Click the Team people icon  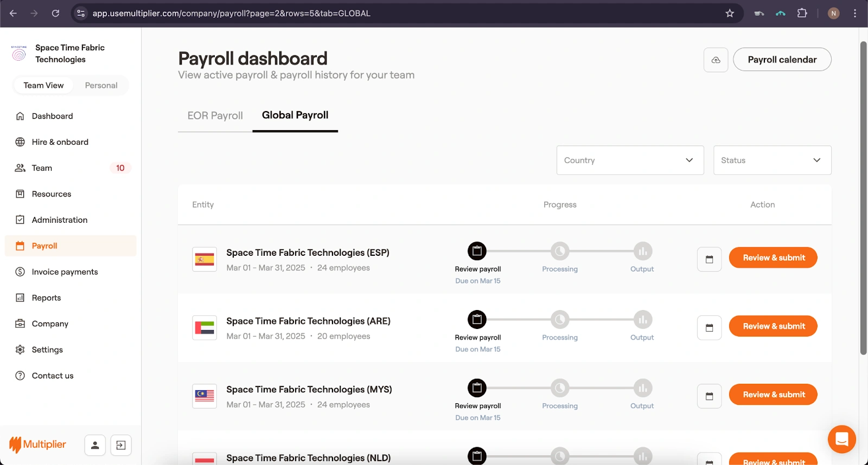coord(20,168)
